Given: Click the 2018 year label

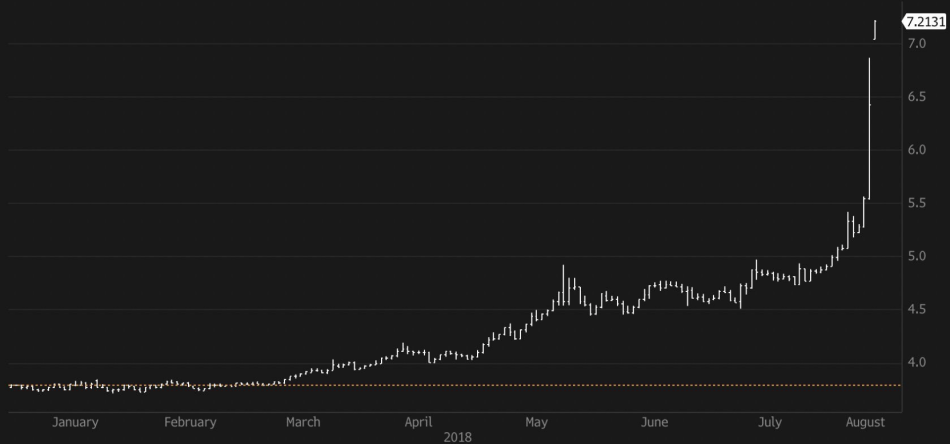Looking at the screenshot, I should [x=457, y=437].
